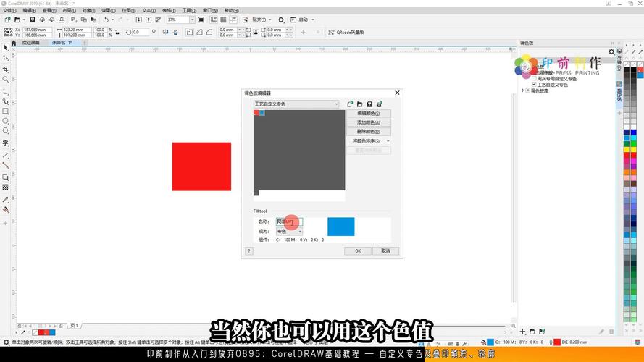
Task: Click the add page plus tab button
Action: tap(85, 43)
